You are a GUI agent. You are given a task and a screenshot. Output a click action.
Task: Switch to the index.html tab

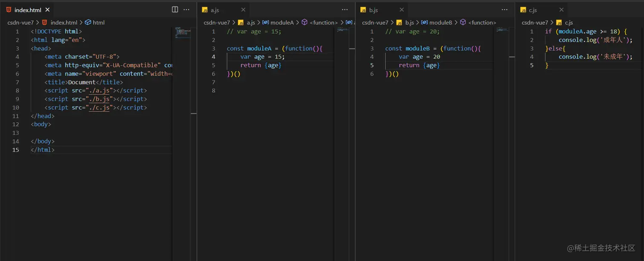pyautogui.click(x=27, y=9)
